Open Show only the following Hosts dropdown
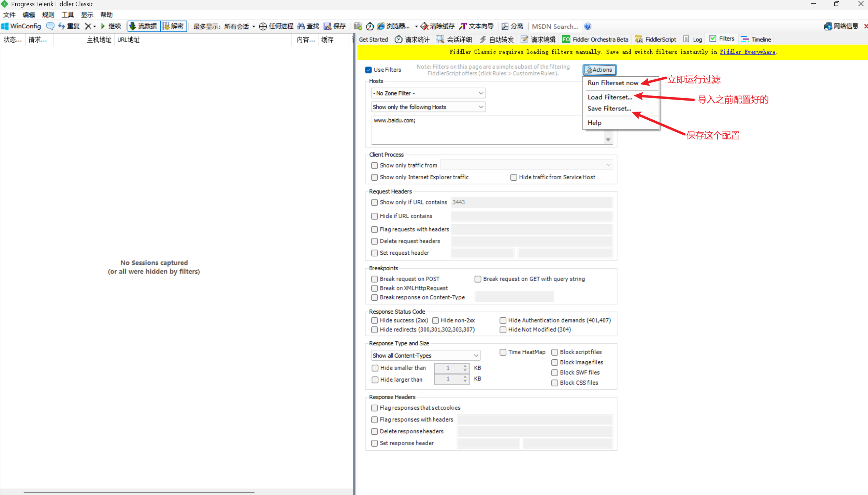 [x=428, y=107]
